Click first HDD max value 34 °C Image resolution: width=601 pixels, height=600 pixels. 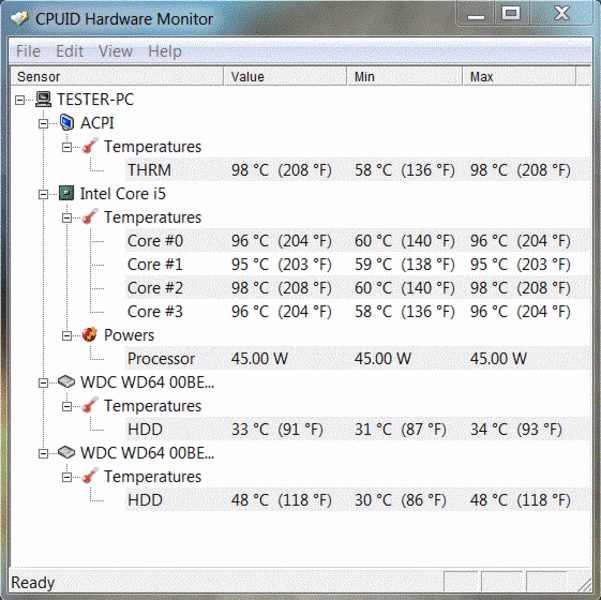pyautogui.click(x=516, y=429)
